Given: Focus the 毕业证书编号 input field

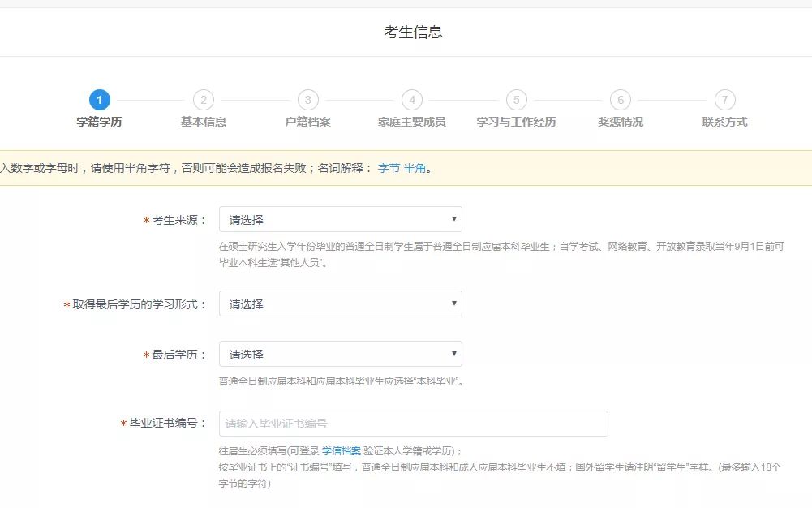Looking at the screenshot, I should coord(413,424).
